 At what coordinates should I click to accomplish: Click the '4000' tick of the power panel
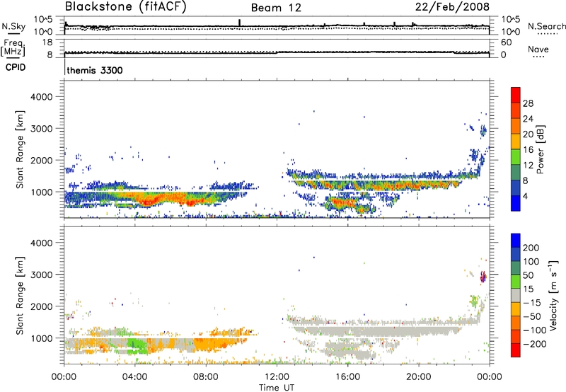pos(41,97)
